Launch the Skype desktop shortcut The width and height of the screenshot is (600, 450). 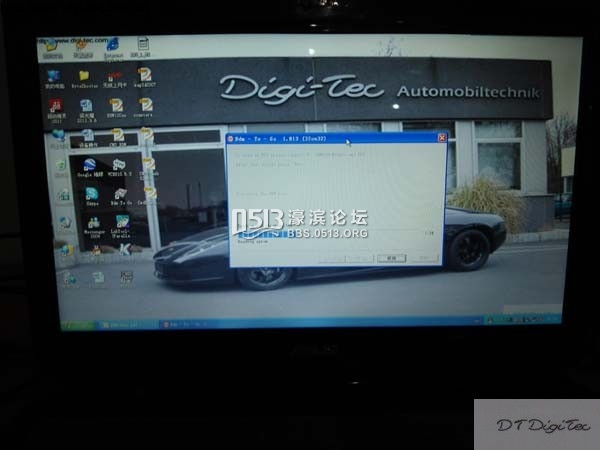pos(91,195)
